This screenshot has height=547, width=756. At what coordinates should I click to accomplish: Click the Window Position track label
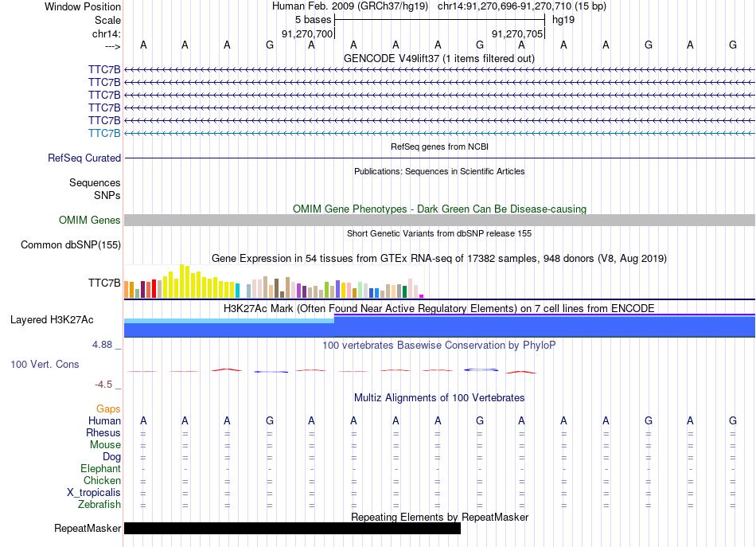83,6
